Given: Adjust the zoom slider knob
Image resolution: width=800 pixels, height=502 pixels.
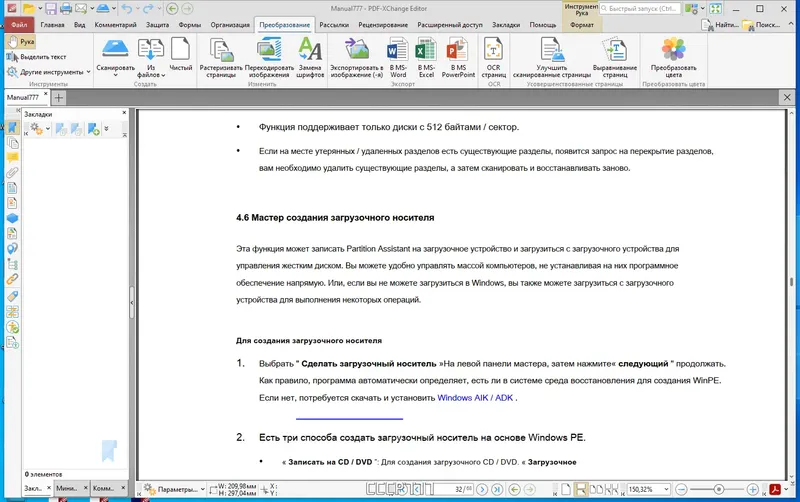Looking at the screenshot, I should pyautogui.click(x=718, y=490).
